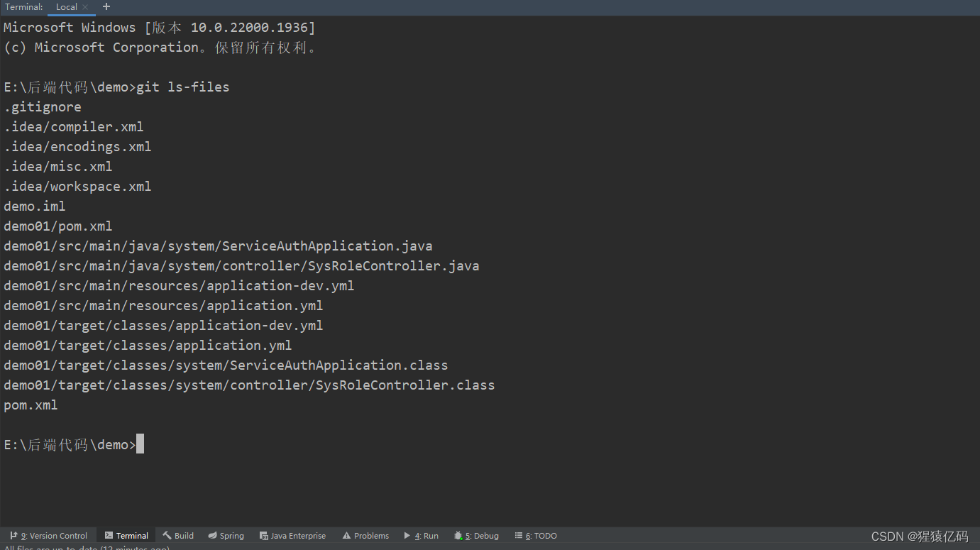Click the Problems warning triangle icon
This screenshot has height=550, width=980.
[x=346, y=536]
